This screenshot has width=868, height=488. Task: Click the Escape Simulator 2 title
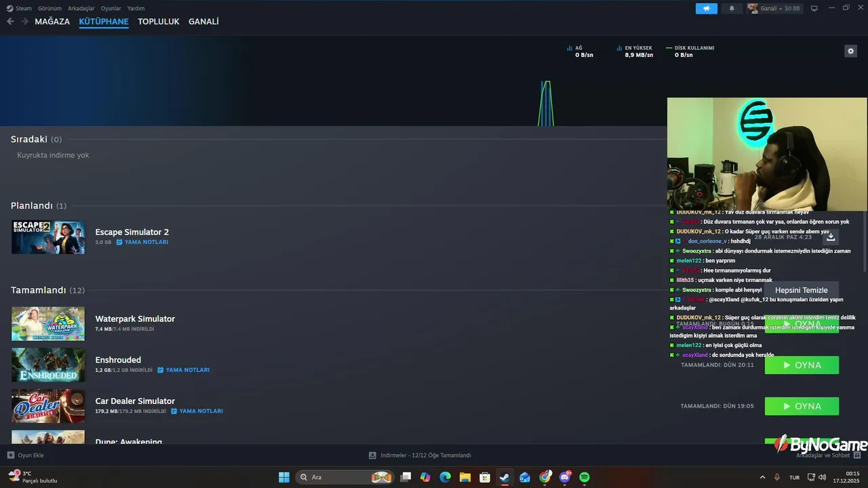click(x=132, y=232)
